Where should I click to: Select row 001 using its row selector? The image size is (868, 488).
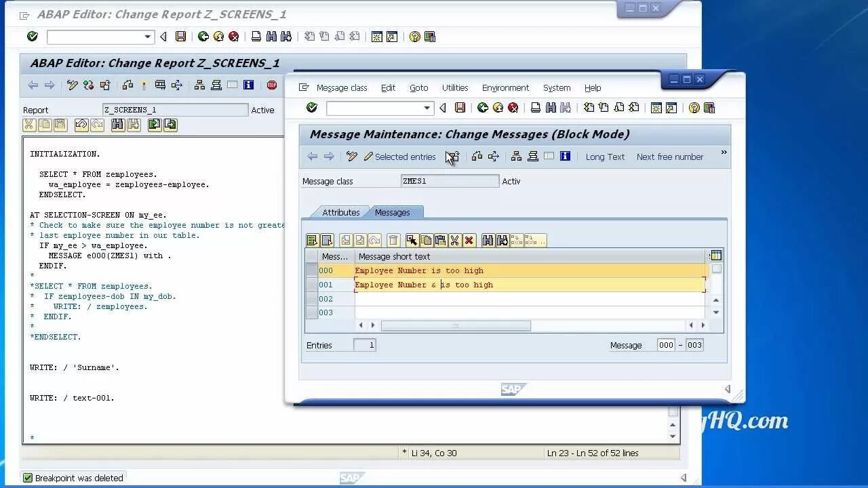(312, 285)
